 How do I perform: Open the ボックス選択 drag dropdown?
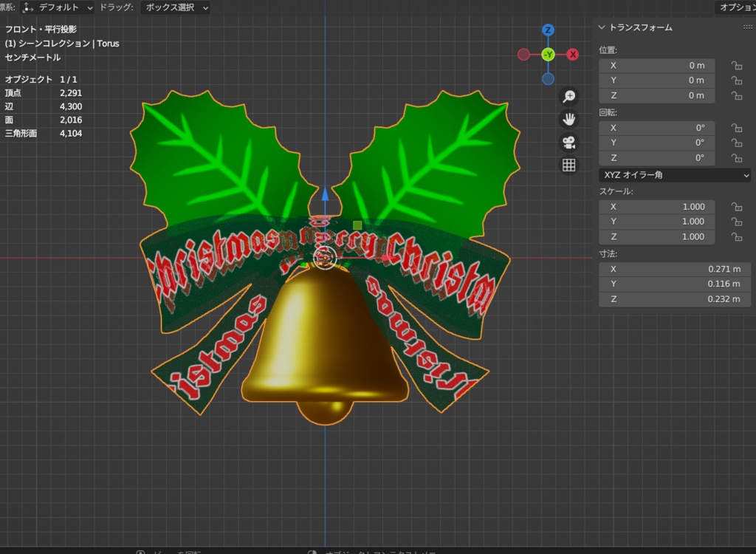(x=176, y=7)
